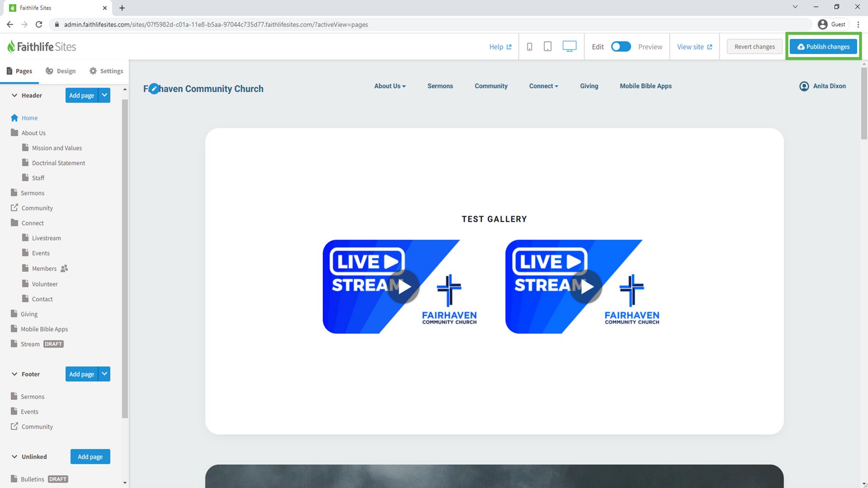Open the View site link
Screen dimensions: 868x488
coord(694,47)
